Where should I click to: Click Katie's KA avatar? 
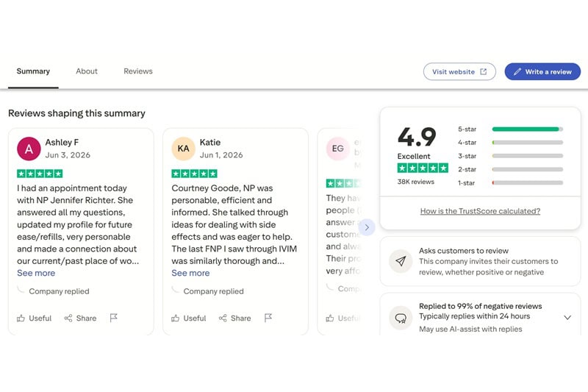[x=183, y=149]
